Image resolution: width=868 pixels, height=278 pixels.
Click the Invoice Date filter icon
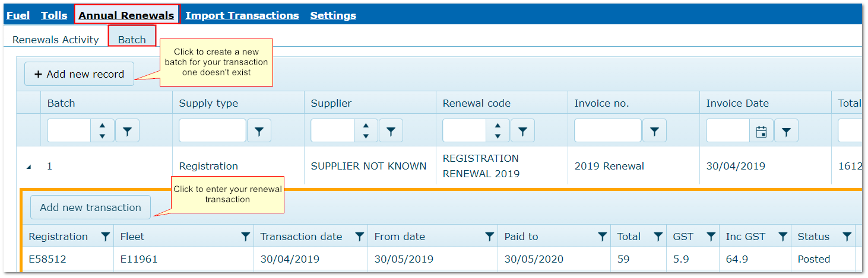[786, 130]
